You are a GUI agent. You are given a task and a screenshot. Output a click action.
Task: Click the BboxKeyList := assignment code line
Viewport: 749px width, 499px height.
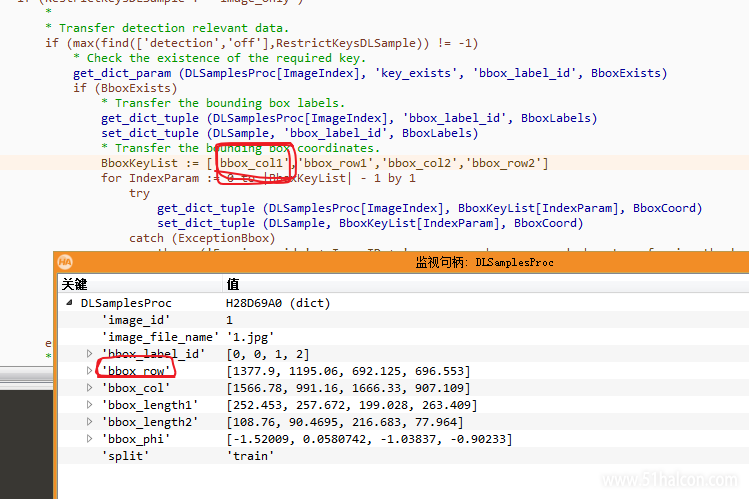pyautogui.click(x=325, y=163)
